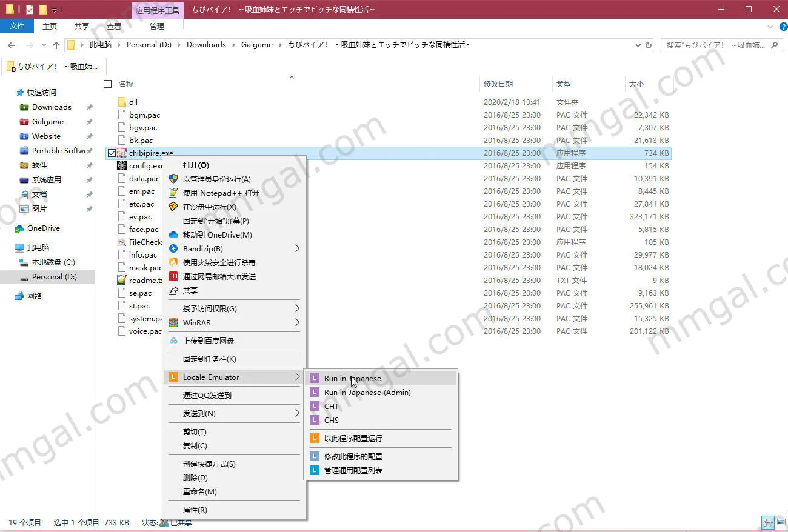Click the Baidu Netdisk upload icon
Image resolution: width=788 pixels, height=532 pixels.
173,341
